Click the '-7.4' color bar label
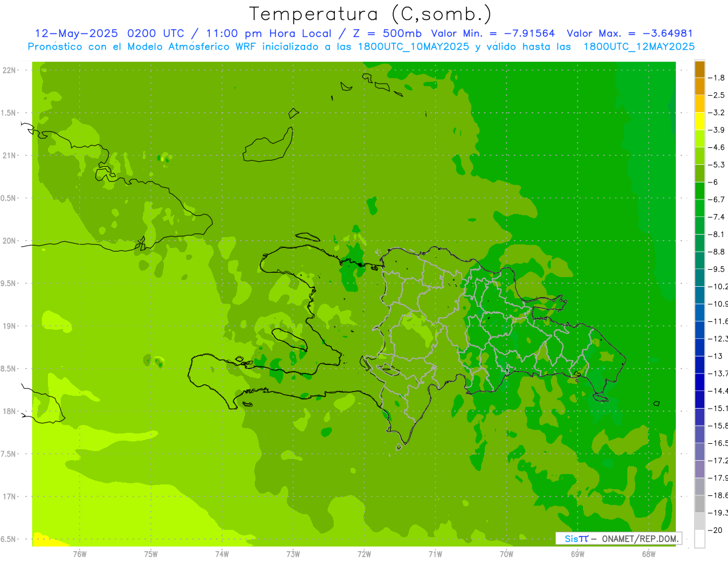This screenshot has width=728, height=562. [718, 217]
